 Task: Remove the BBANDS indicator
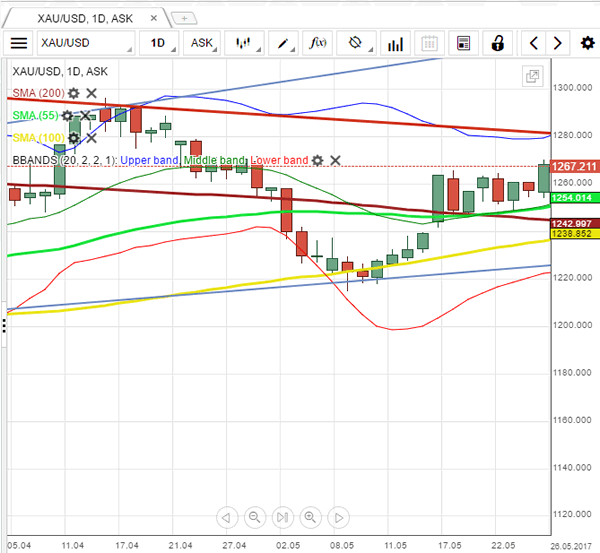coord(335,160)
